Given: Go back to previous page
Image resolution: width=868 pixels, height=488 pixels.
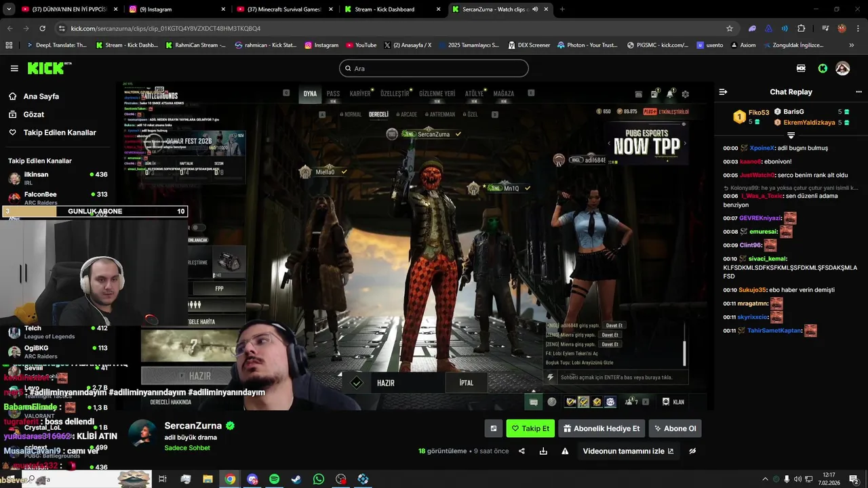Looking at the screenshot, I should [x=9, y=28].
